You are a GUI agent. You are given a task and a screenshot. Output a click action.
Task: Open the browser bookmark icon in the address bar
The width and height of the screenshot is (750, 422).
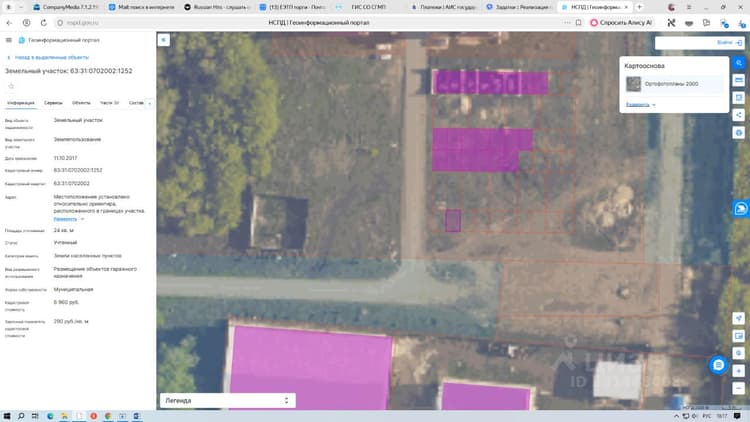pos(578,22)
